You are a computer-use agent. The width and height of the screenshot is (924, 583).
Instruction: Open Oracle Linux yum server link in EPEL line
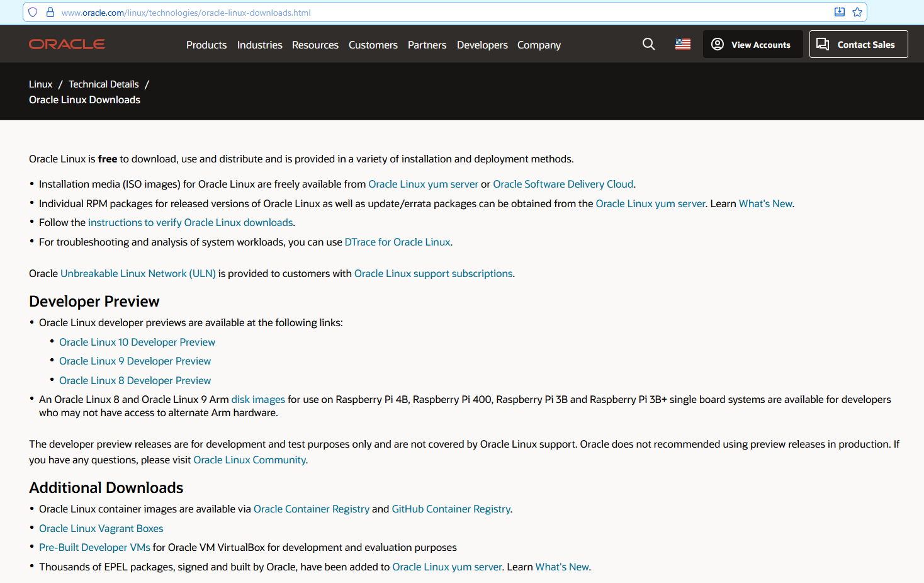[x=448, y=567]
